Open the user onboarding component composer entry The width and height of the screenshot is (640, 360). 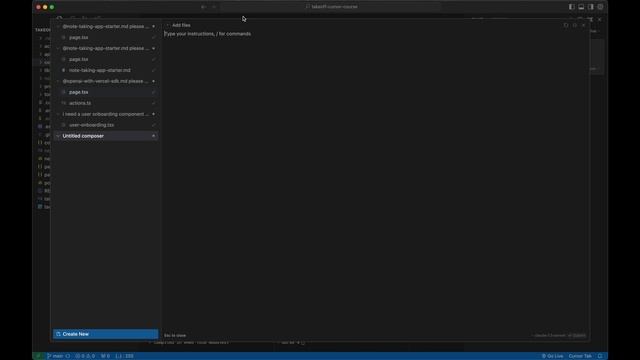tap(105, 114)
